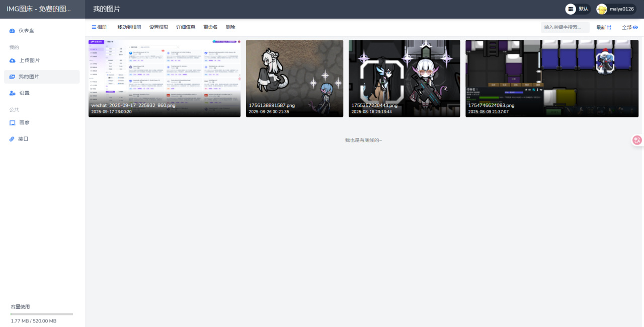Click the 2025-08-09 21:37:07 timestamp
644x327 pixels.
(489, 112)
